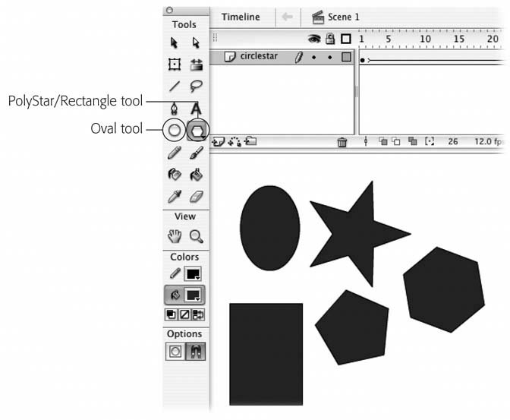Open the fill color swatch

(193, 295)
